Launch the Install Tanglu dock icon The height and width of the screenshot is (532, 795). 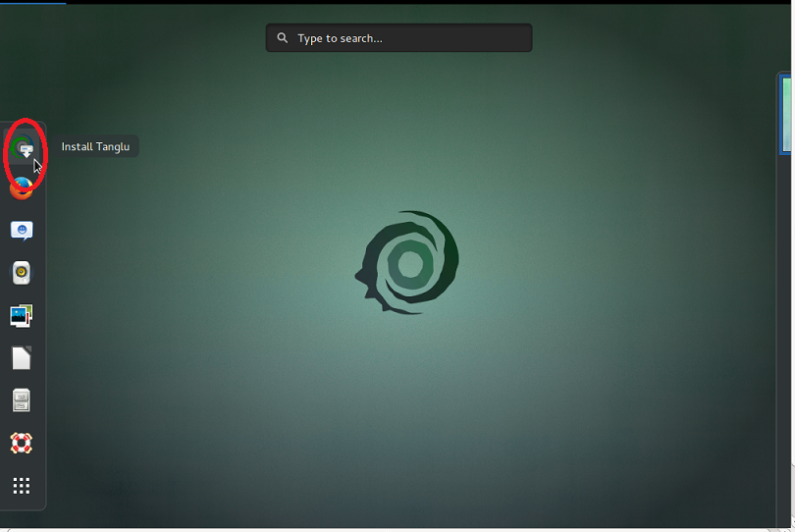coord(22,147)
